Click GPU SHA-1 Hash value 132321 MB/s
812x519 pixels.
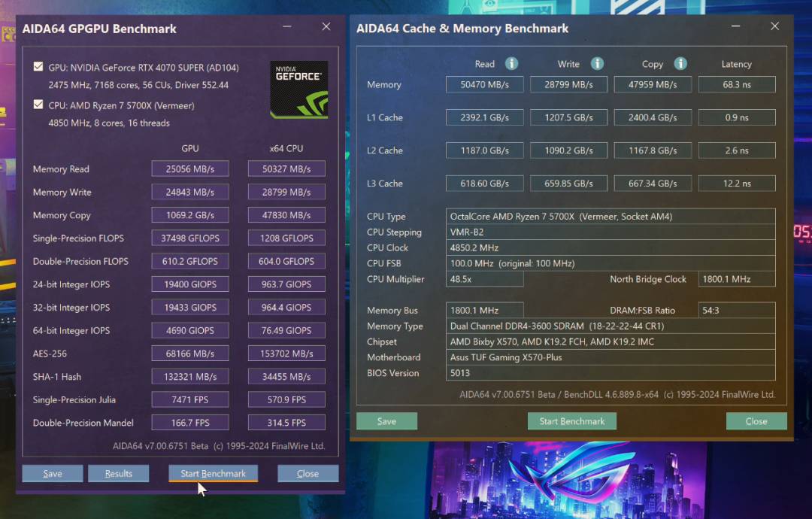[x=190, y=377]
